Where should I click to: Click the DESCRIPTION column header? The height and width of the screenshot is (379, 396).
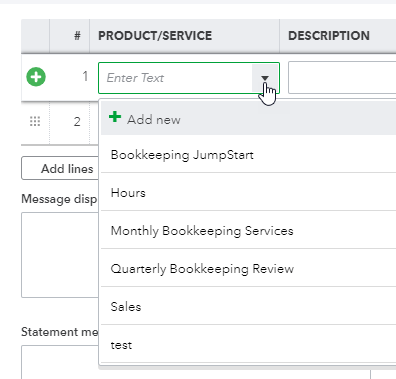[x=329, y=36]
